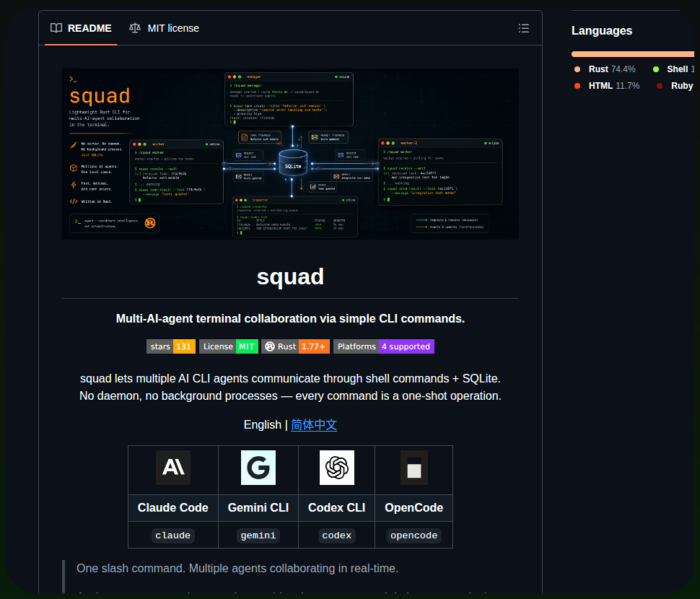Screen dimensions: 700x599
Task: Click the opencode code snippet
Action: pyautogui.click(x=414, y=535)
